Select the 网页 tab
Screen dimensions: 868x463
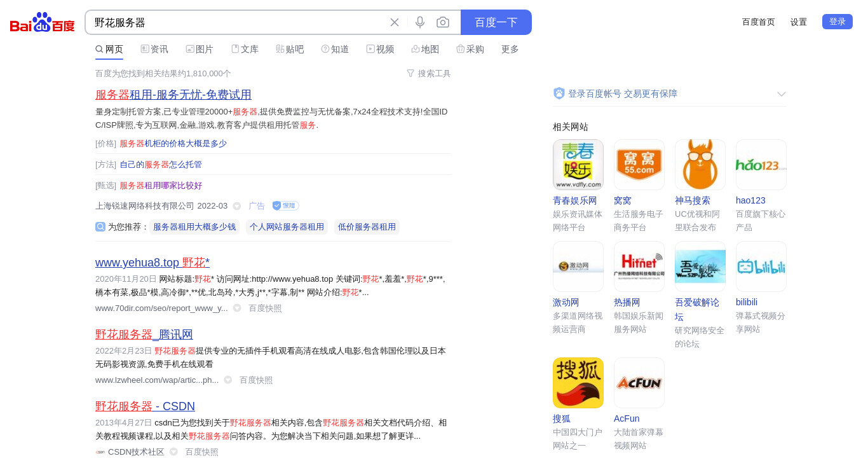(109, 49)
